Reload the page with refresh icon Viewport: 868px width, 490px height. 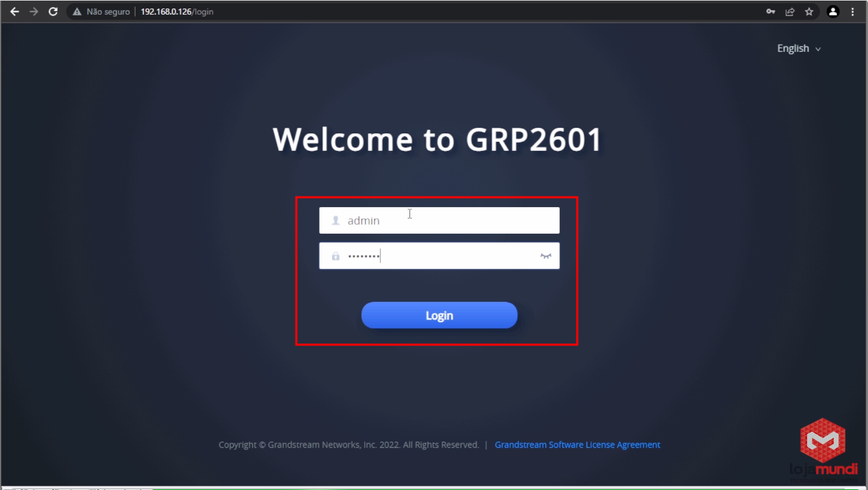tap(53, 12)
